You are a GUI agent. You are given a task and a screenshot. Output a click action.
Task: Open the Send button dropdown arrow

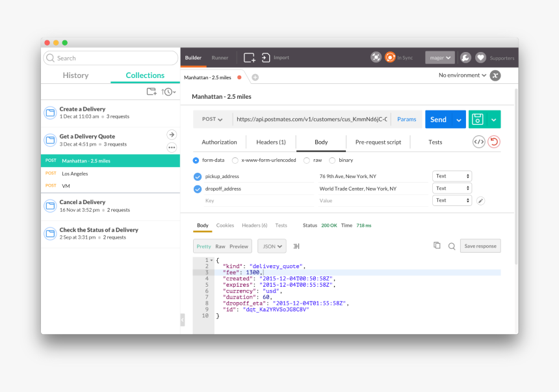[x=458, y=119]
